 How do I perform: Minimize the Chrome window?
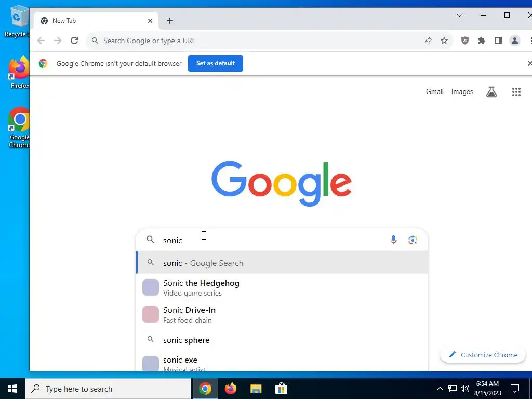483,15
